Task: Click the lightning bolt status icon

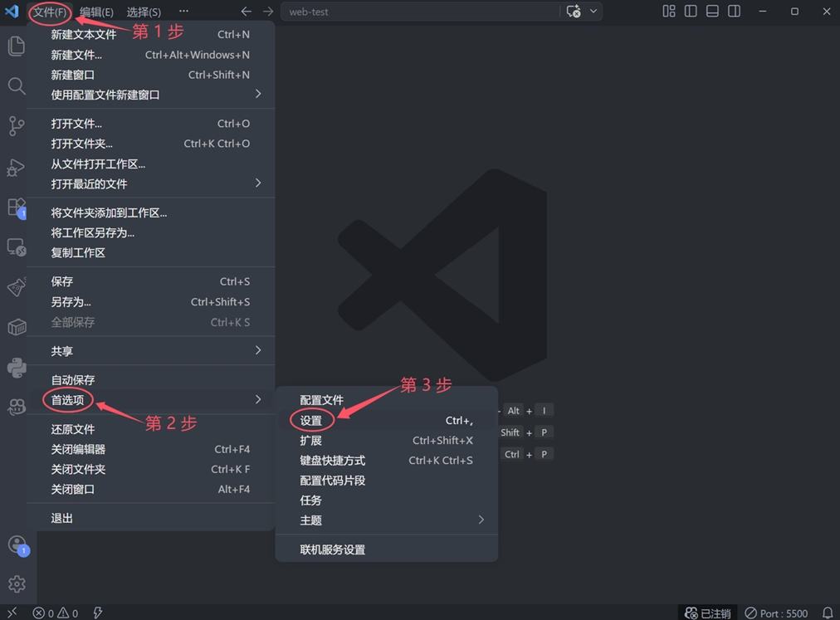Action: click(x=97, y=613)
